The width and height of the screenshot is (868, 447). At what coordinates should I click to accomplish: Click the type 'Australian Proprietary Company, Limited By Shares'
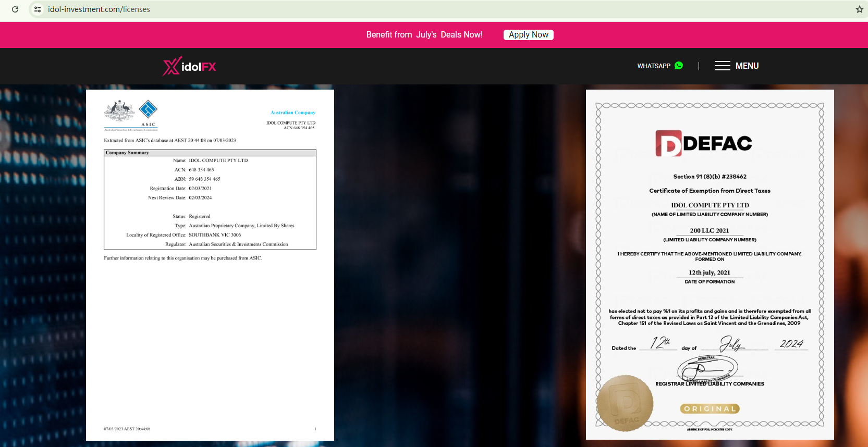(x=241, y=226)
